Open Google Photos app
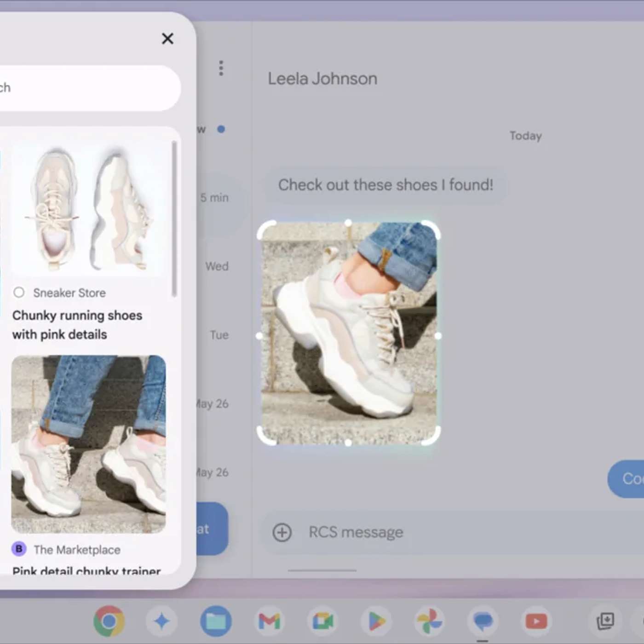Viewport: 644px width, 644px height. [x=430, y=621]
